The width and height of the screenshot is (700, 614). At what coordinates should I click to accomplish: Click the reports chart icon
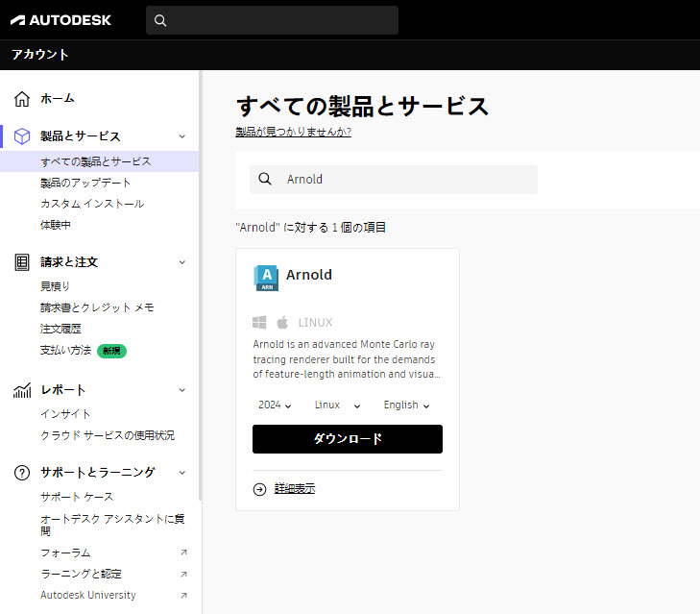(22, 390)
